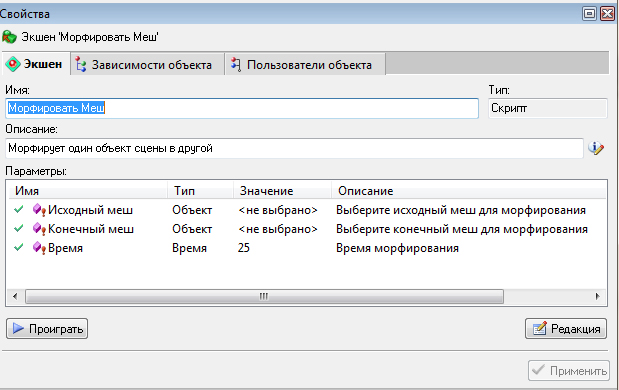Click the Имя input field

tap(242, 108)
